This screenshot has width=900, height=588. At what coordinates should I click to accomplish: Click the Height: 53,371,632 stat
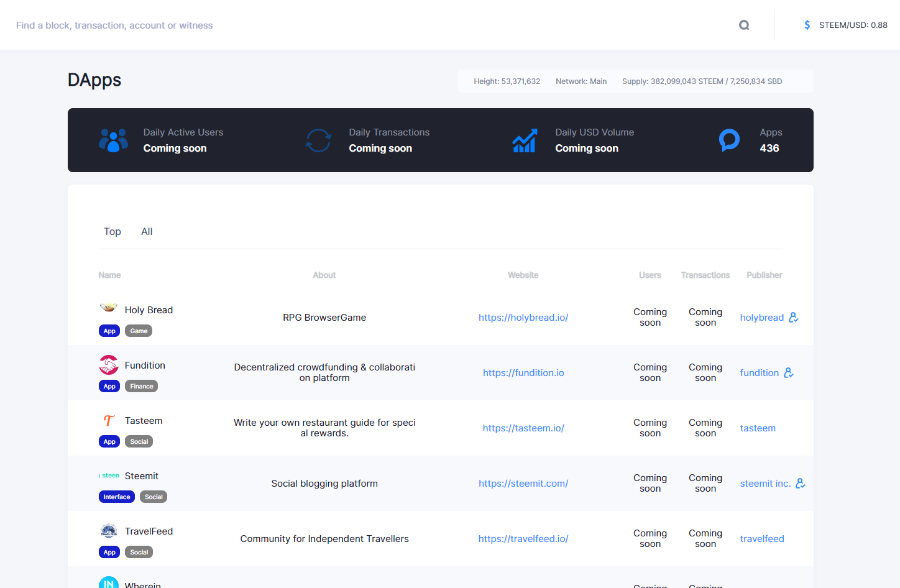pyautogui.click(x=507, y=81)
